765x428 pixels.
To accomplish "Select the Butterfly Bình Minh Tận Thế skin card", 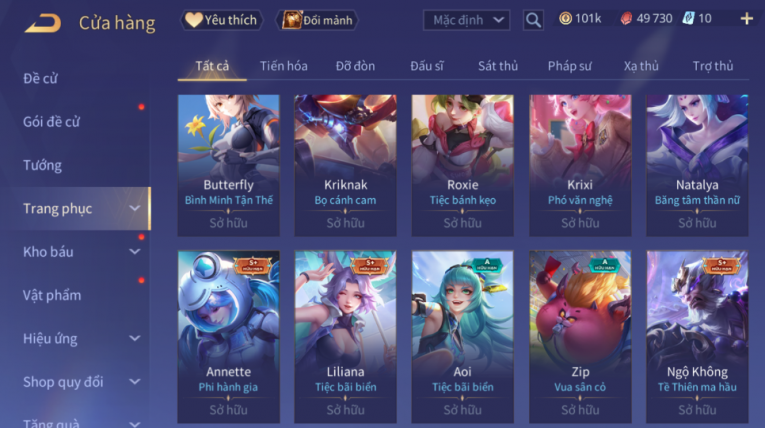I will point(228,165).
